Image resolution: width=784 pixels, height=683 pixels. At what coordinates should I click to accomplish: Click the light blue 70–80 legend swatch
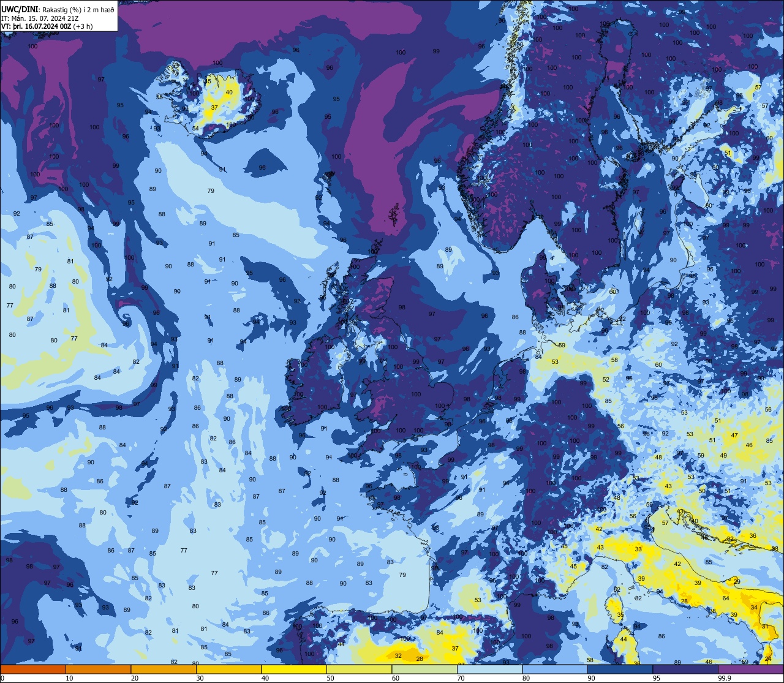(x=489, y=670)
